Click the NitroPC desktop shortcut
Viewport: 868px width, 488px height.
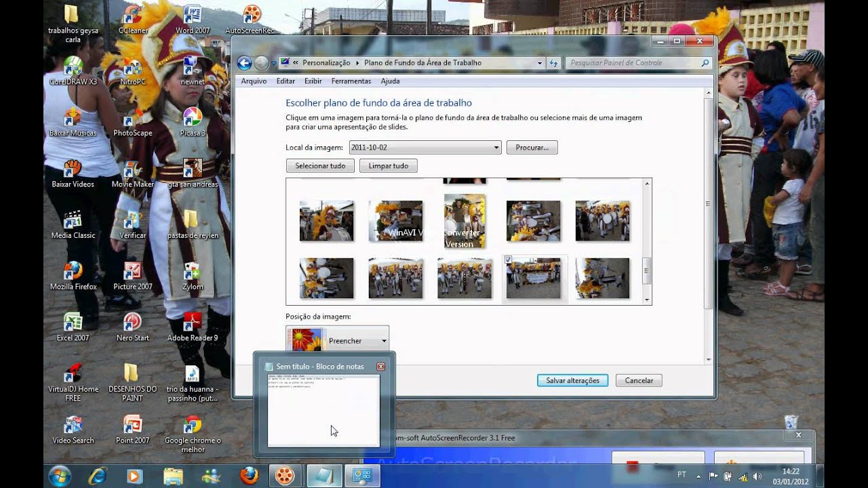pos(132,70)
